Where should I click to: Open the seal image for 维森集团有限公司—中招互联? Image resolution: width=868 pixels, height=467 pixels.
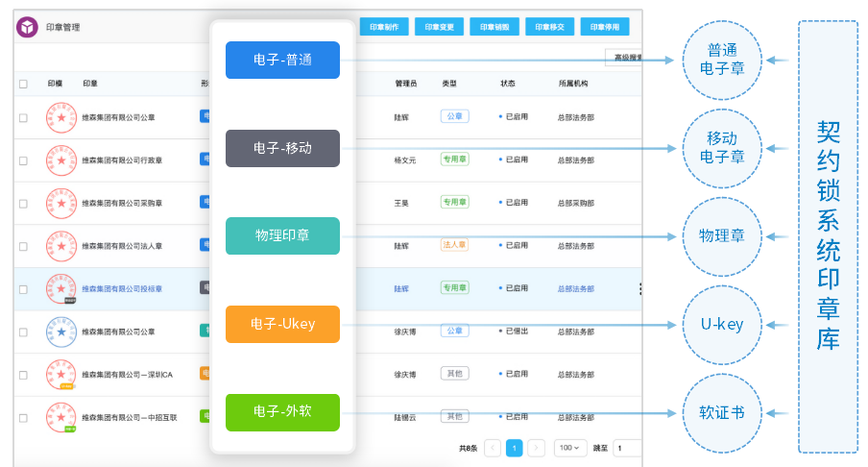click(x=60, y=417)
